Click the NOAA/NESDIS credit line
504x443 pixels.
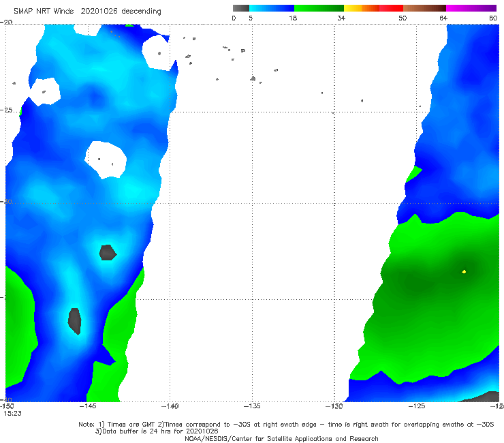pos(281,438)
